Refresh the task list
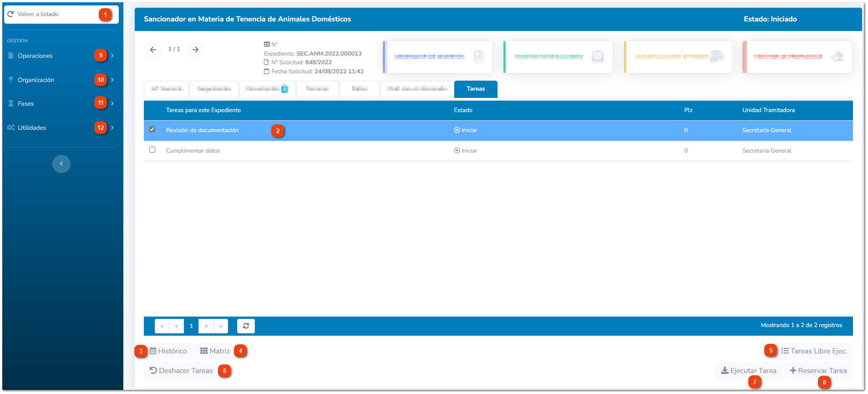868x394 pixels. [x=246, y=326]
